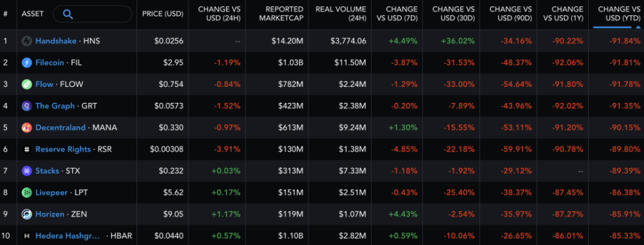
Task: Click the Decentraland MANA icon
Action: [x=26, y=127]
